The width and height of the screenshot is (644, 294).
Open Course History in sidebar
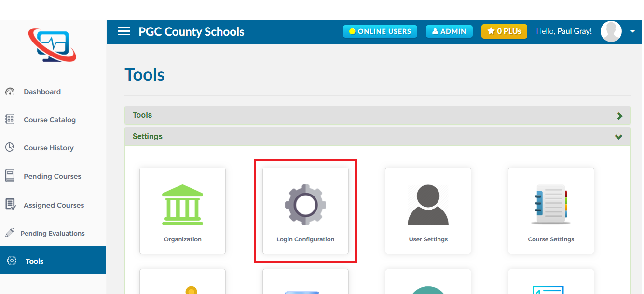[48, 148]
